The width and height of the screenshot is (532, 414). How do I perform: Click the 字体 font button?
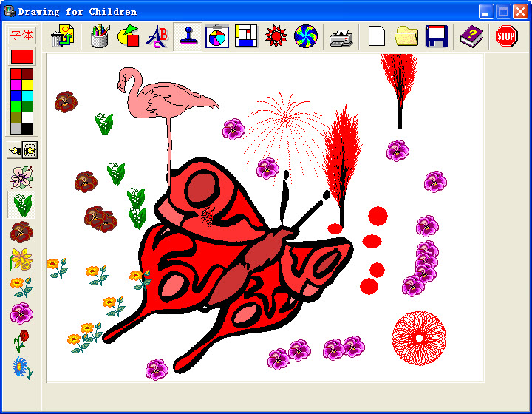(21, 35)
